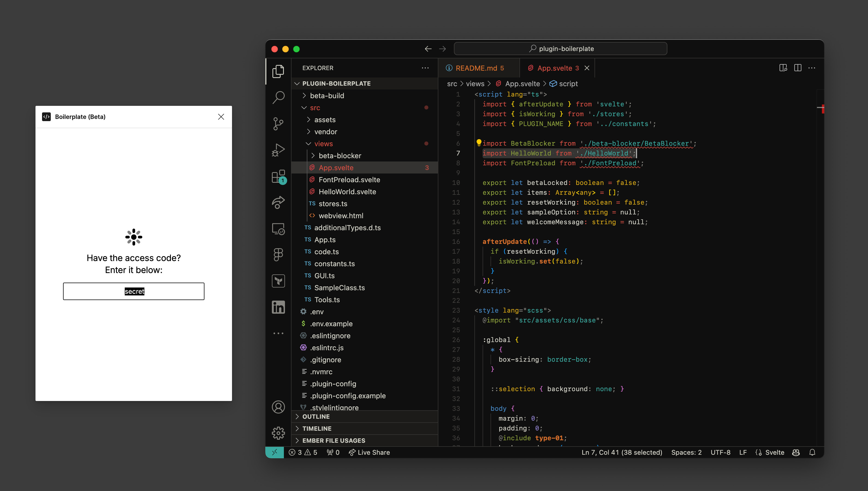Switch to the README.md tab
The image size is (868, 491).
pyautogui.click(x=476, y=68)
